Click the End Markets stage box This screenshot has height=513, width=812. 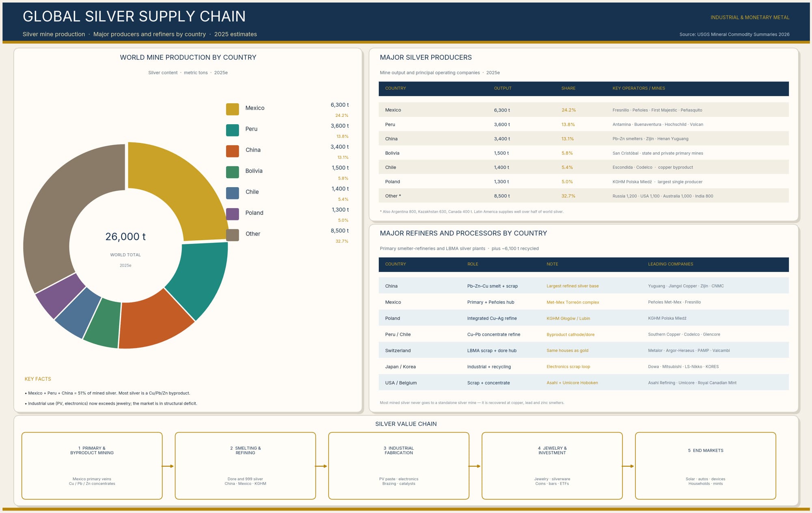[x=706, y=466]
